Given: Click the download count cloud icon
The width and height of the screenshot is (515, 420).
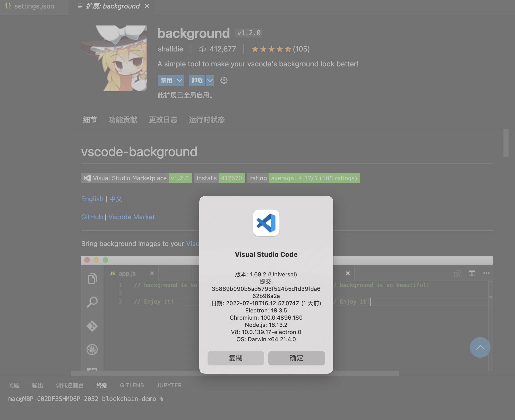Looking at the screenshot, I should [x=202, y=49].
